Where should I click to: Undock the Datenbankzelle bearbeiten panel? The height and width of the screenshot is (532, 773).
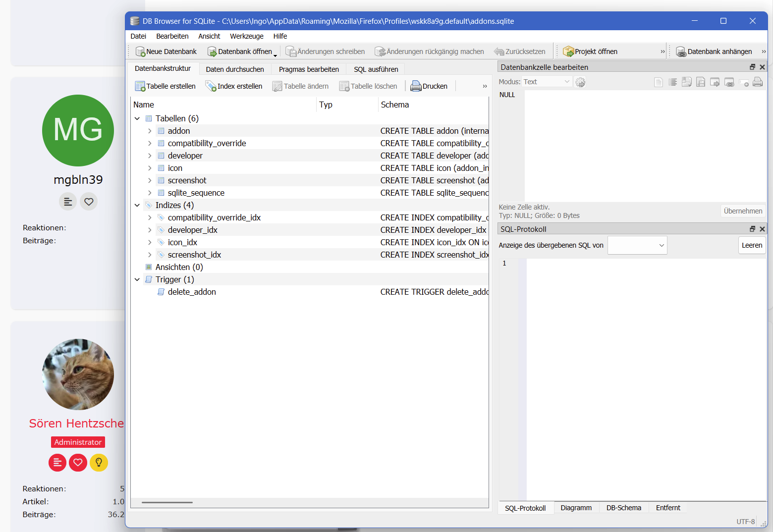click(752, 67)
